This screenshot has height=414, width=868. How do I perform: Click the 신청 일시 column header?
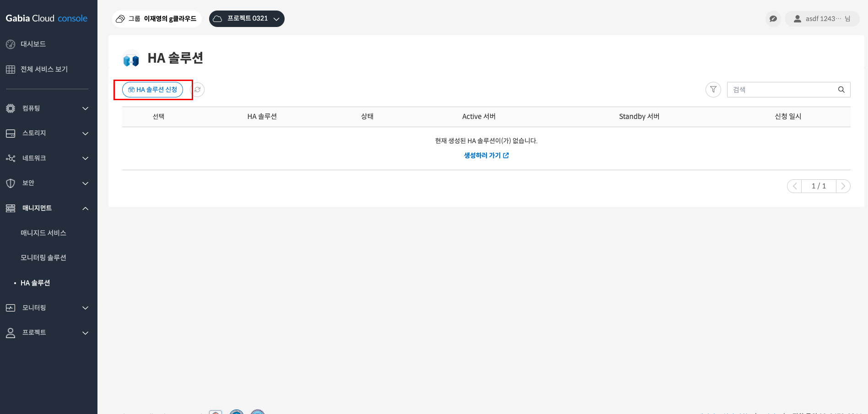coord(788,117)
